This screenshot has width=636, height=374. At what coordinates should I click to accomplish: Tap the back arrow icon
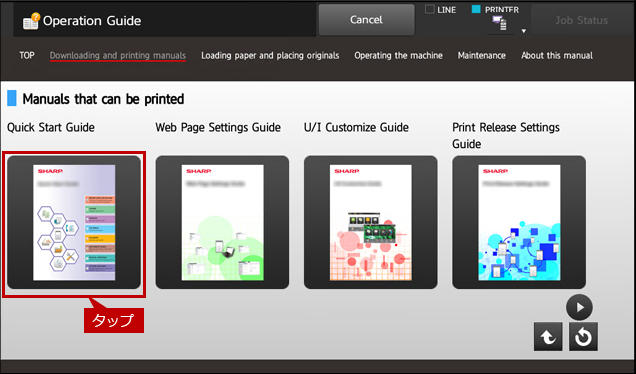click(x=548, y=336)
